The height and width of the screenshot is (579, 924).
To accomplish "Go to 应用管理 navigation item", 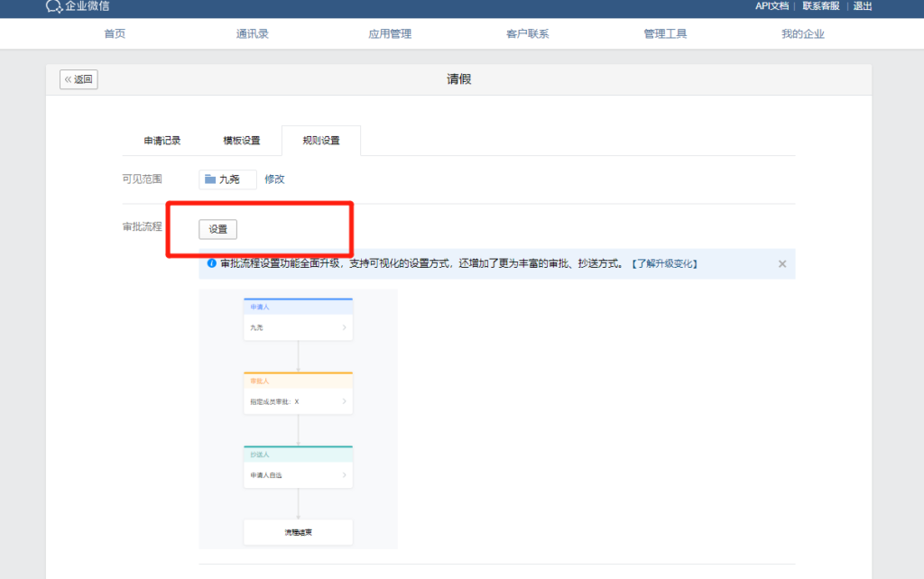I will [390, 34].
